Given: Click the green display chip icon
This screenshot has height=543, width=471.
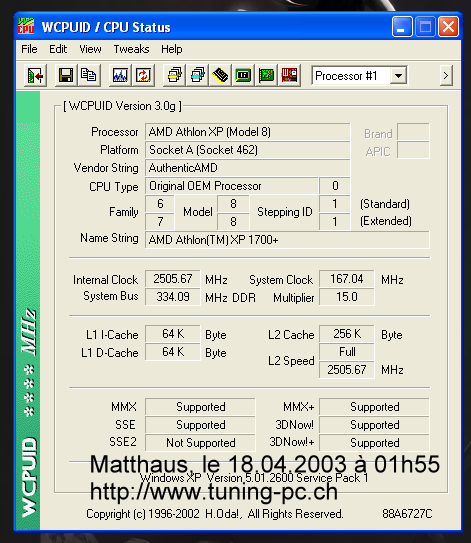Looking at the screenshot, I should 243,75.
